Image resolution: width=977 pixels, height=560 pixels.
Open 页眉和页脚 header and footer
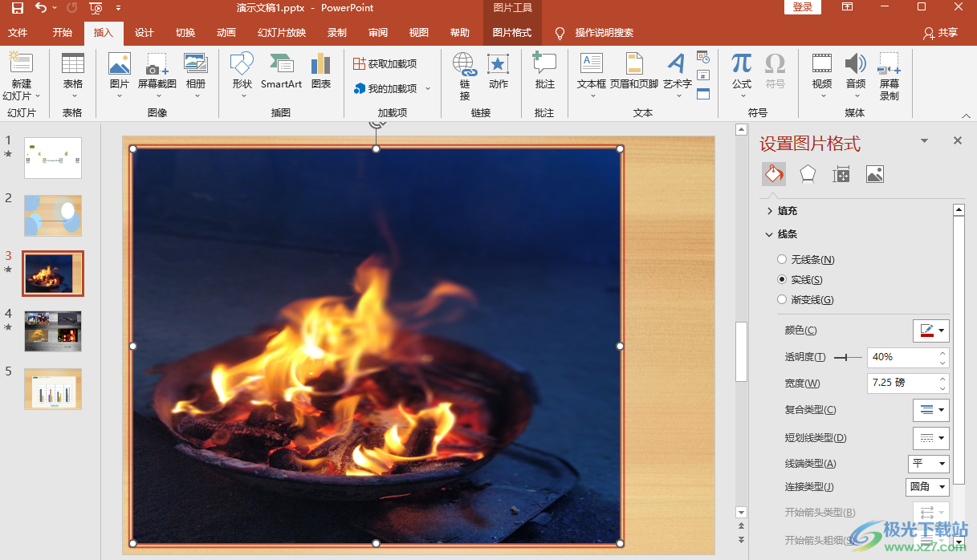pyautogui.click(x=634, y=72)
